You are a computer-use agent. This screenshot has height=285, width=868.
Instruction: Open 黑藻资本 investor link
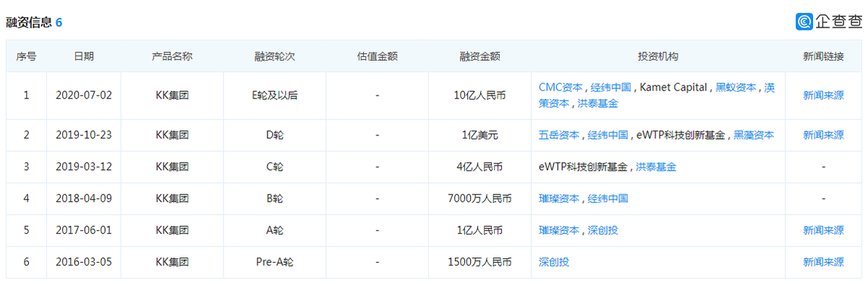754,135
